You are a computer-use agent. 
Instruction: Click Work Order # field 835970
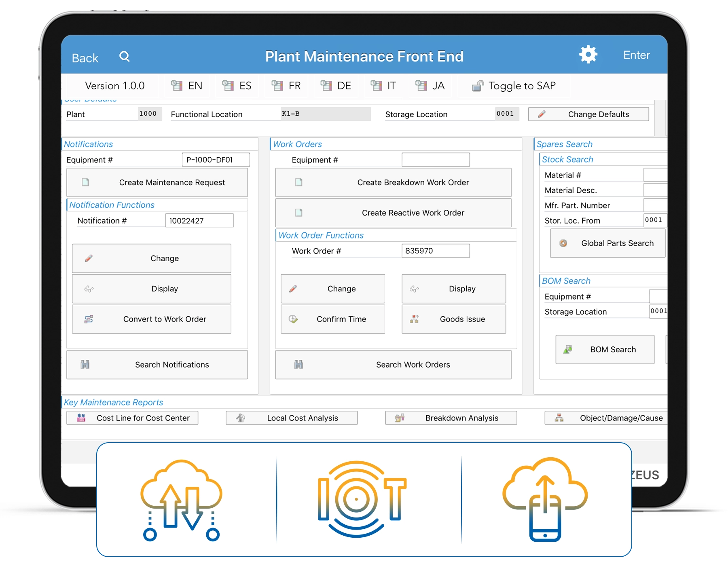436,251
